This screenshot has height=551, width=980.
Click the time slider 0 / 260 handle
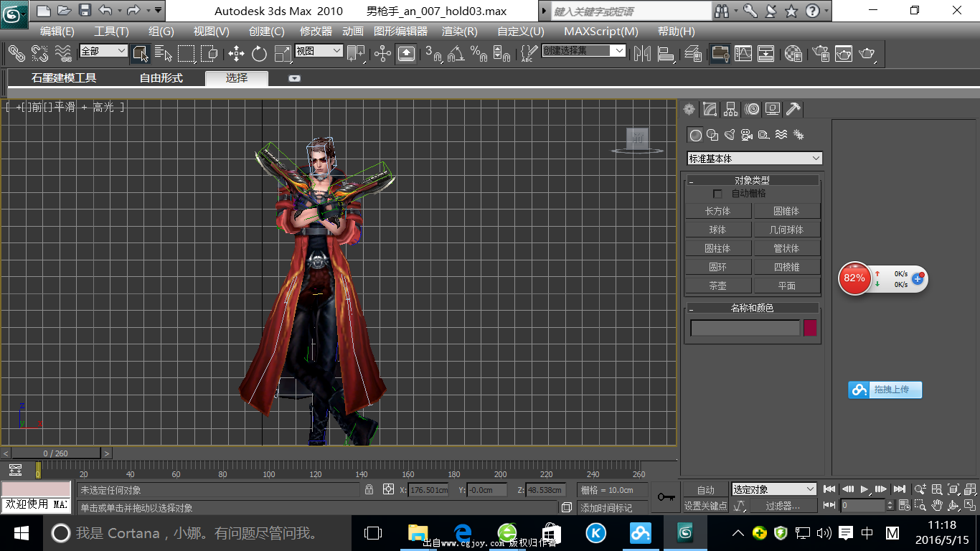point(56,453)
